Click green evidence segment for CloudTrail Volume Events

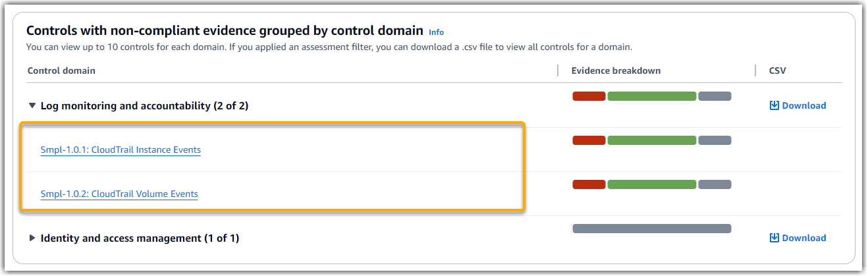651,184
